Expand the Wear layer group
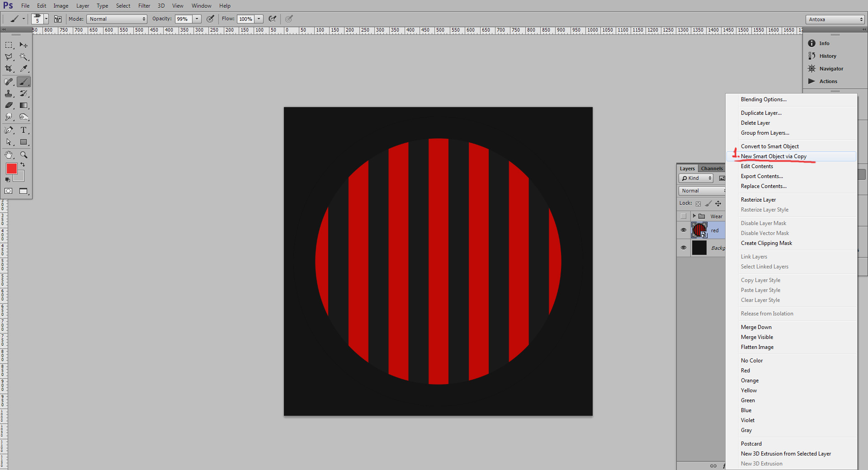This screenshot has height=470, width=868. click(x=694, y=216)
